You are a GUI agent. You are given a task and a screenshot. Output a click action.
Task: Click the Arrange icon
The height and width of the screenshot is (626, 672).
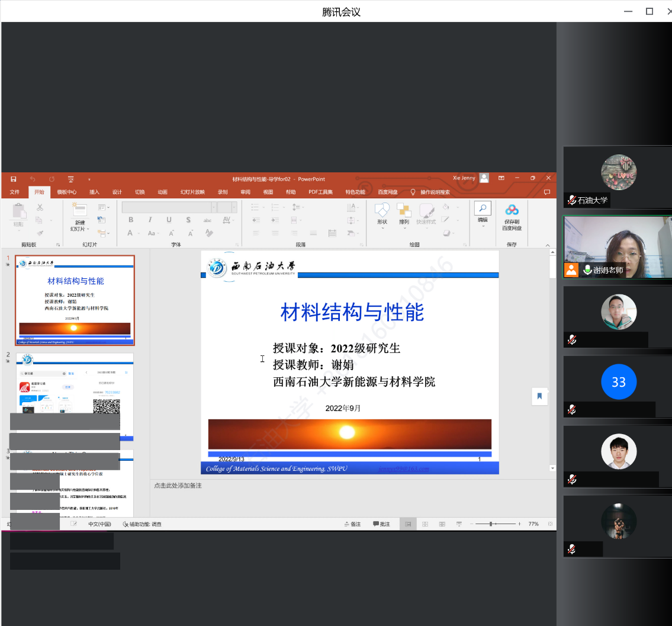(404, 211)
